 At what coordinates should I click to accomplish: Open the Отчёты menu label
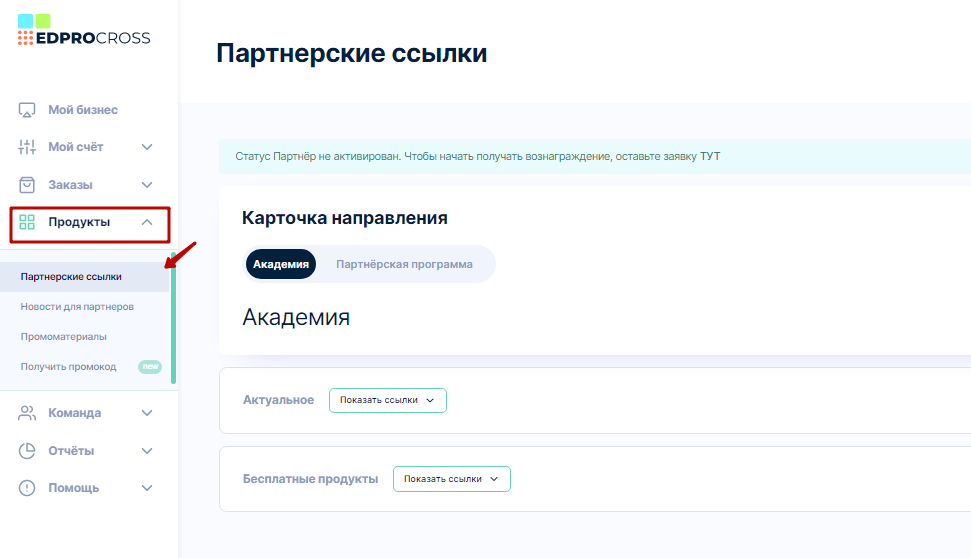pos(71,451)
